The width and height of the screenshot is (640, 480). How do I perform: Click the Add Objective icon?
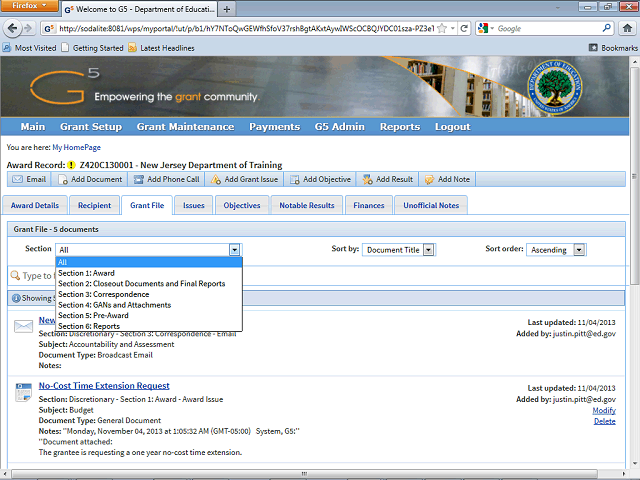click(295, 179)
